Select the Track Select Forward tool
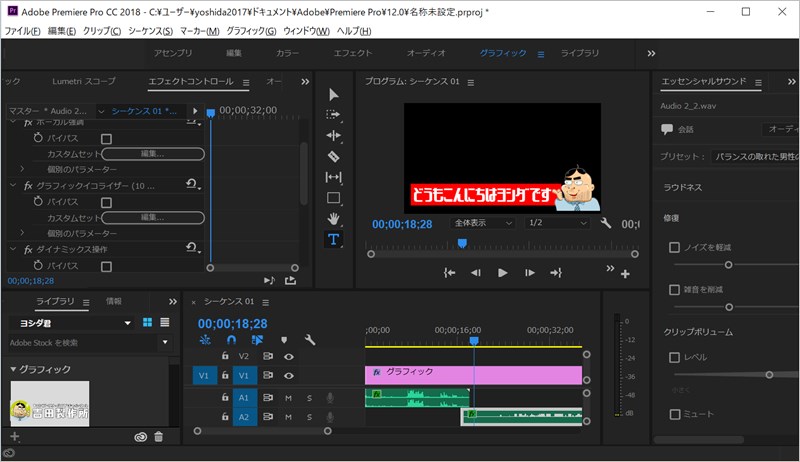Viewport: 800px width, 462px height. pos(333,115)
